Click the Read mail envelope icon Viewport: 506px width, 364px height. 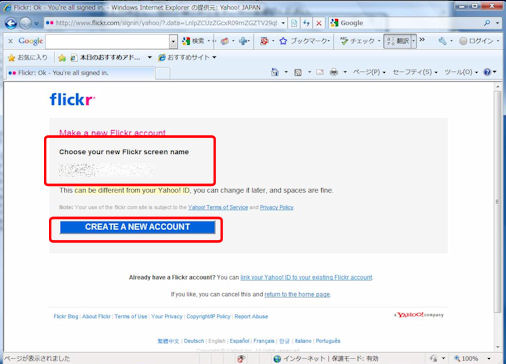320,72
